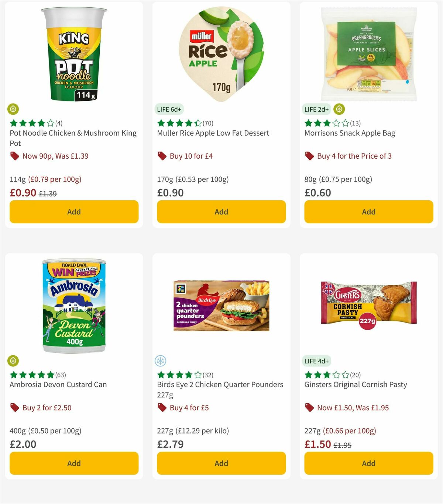The width and height of the screenshot is (443, 504).
Task: Open the Pot Noodle Chicken & Mushroom product page
Action: (73, 138)
